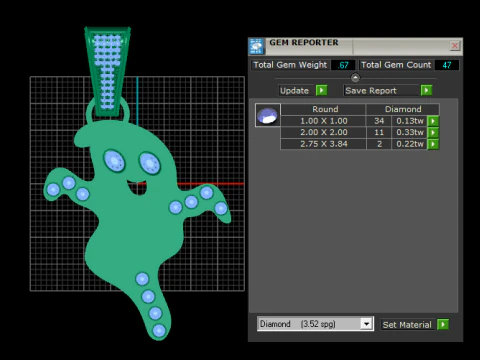
Task: Click the Diamond column header
Action: pyautogui.click(x=403, y=109)
